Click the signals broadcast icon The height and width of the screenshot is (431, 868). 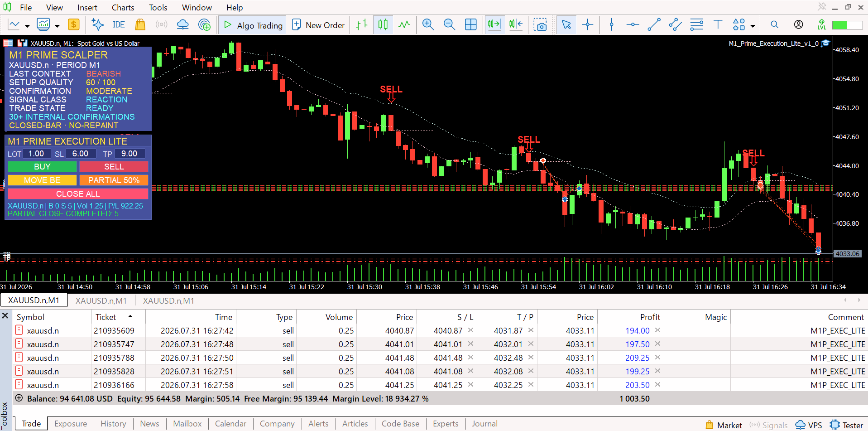tap(161, 24)
